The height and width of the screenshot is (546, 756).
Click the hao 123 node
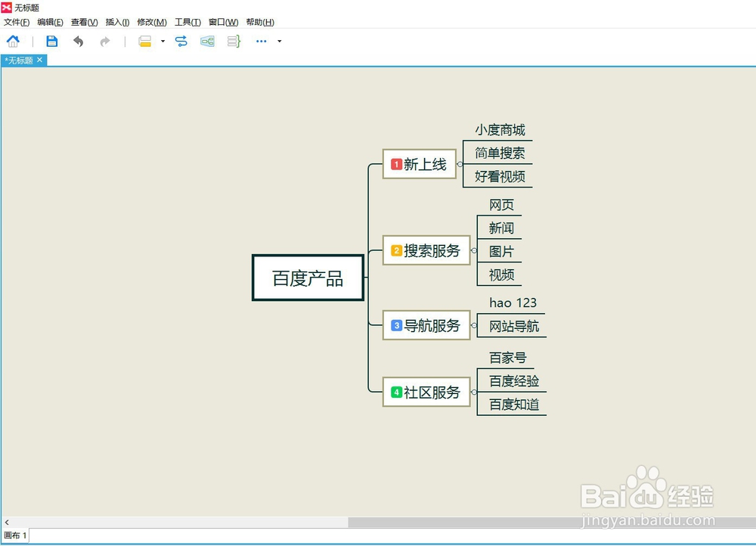click(513, 302)
